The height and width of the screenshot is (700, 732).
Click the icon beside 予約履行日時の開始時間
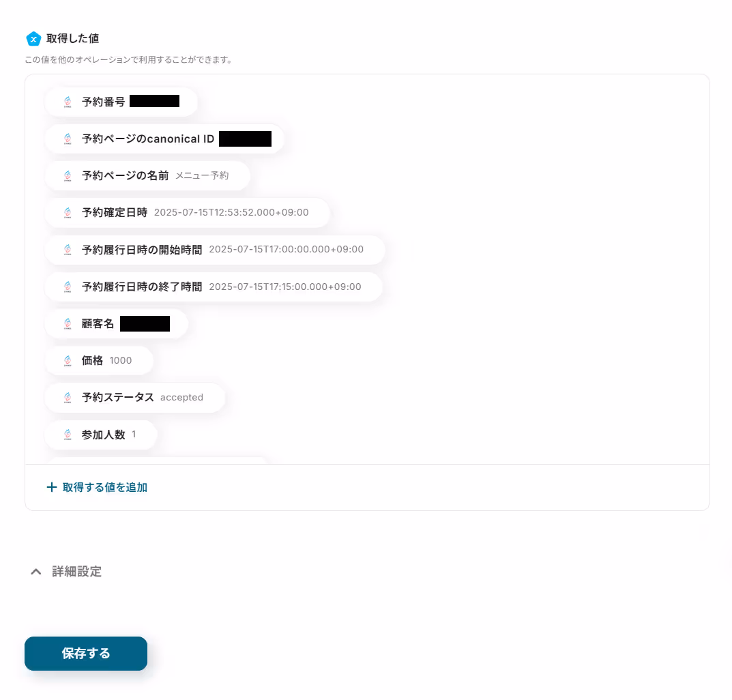(x=68, y=250)
